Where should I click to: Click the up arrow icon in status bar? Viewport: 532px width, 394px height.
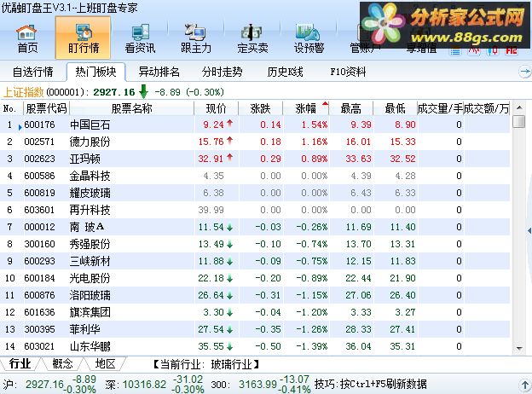(x=525, y=385)
